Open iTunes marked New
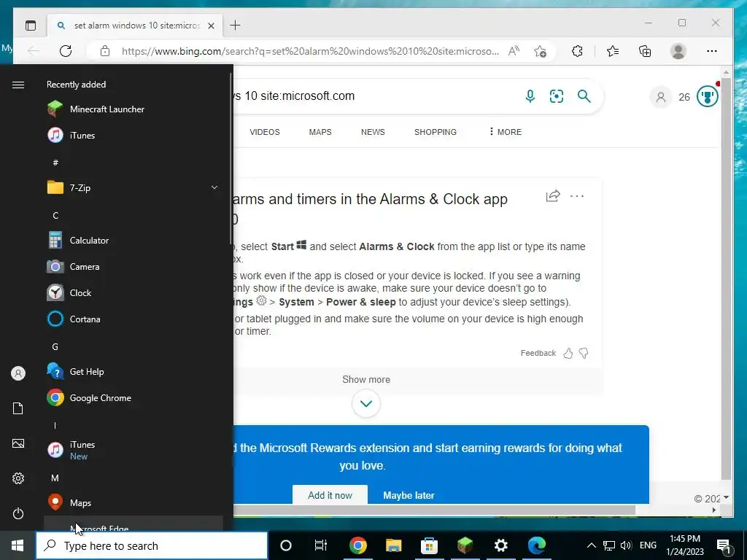This screenshot has width=747, height=560. point(133,450)
